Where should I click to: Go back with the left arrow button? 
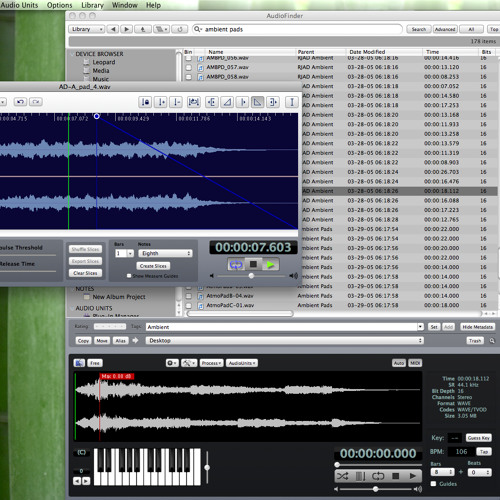coord(113,29)
